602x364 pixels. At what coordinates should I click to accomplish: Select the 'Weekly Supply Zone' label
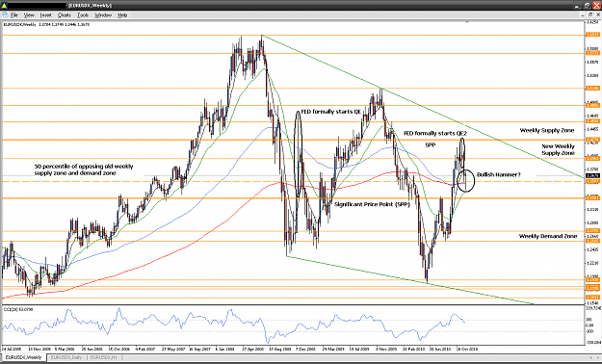pyautogui.click(x=547, y=131)
